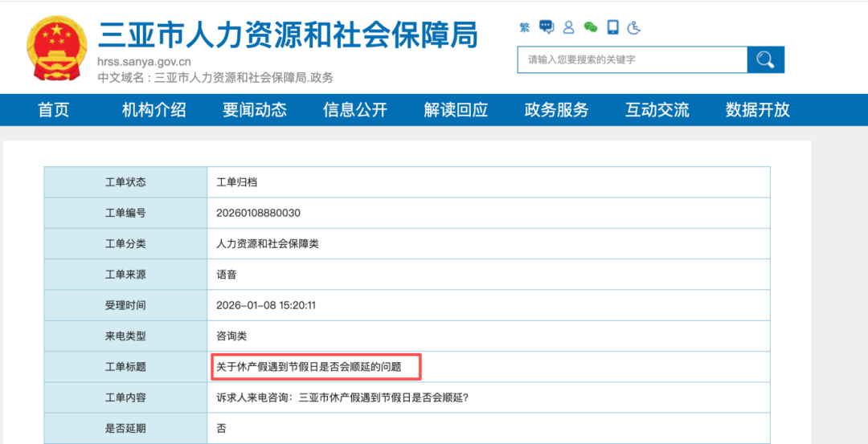Type in the keyword search field
This screenshot has width=868, height=444.
pyautogui.click(x=632, y=59)
